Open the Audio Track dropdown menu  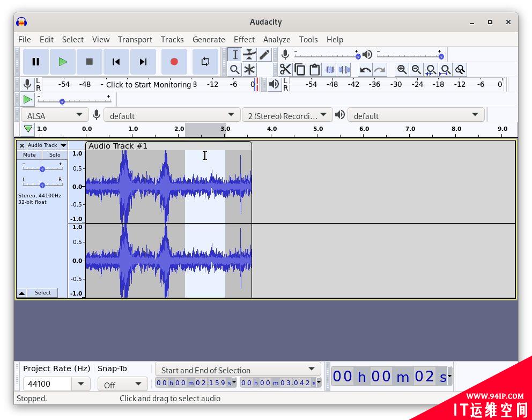pos(47,145)
